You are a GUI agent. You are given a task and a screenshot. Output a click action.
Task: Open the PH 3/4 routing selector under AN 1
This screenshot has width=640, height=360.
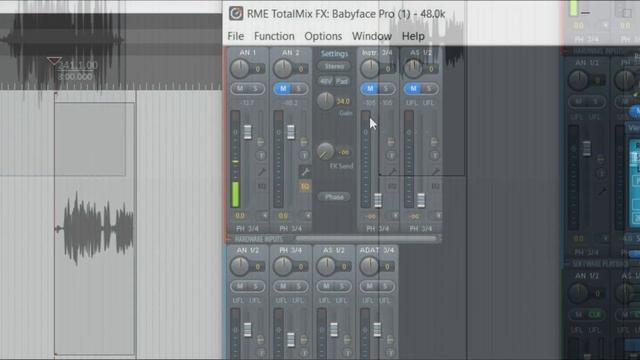click(247, 229)
